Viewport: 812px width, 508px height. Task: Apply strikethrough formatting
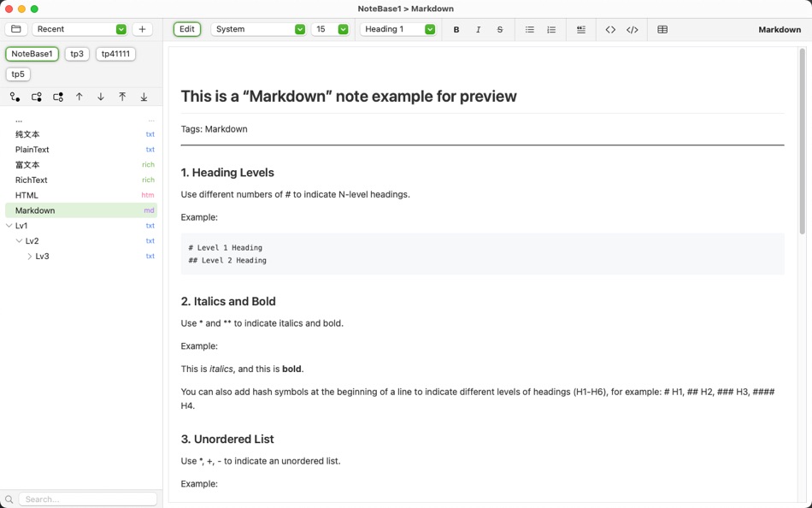click(500, 30)
